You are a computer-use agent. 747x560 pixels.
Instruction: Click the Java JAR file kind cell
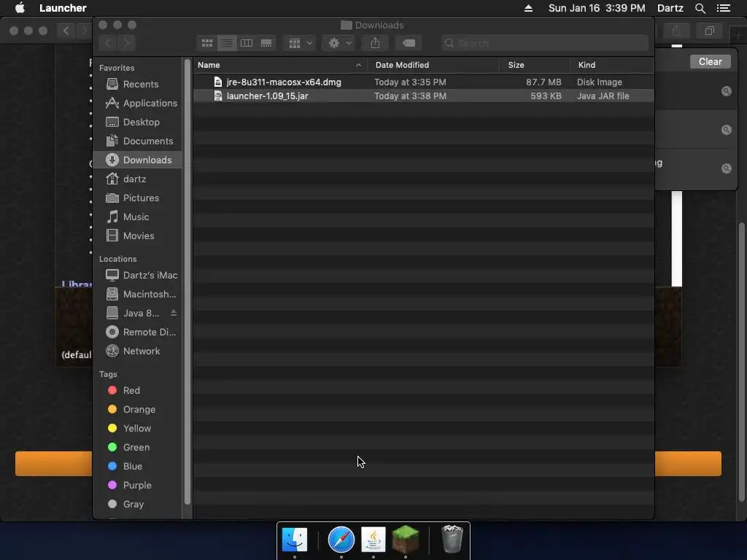pyautogui.click(x=603, y=96)
